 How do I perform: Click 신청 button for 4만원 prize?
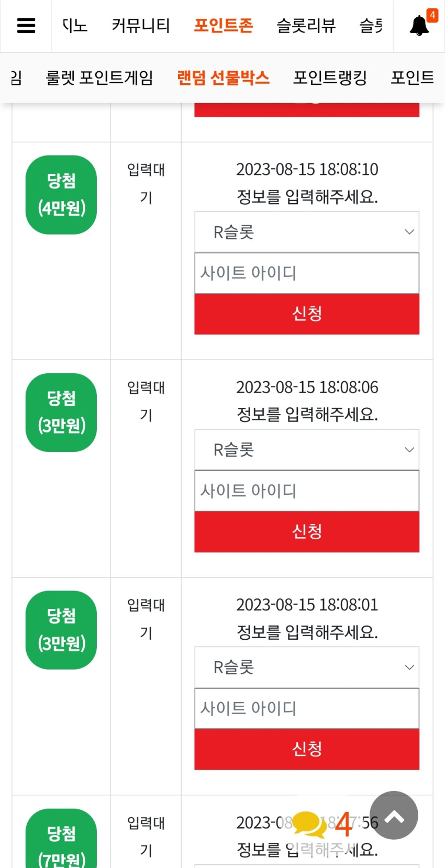307,314
